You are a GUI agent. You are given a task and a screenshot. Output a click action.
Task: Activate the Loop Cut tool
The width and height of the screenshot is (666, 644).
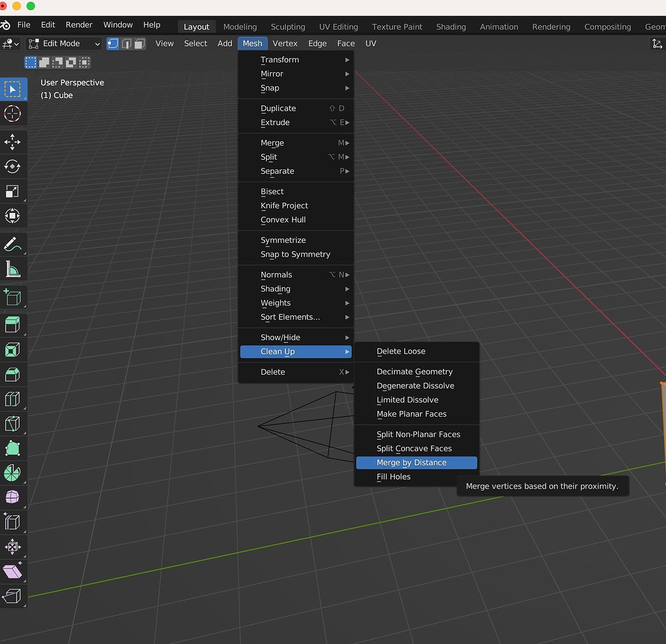(14, 399)
